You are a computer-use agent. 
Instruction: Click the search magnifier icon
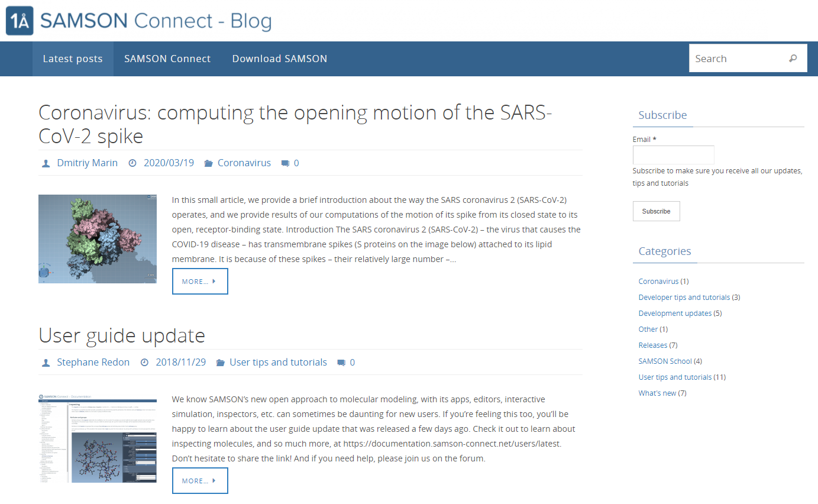coord(793,58)
